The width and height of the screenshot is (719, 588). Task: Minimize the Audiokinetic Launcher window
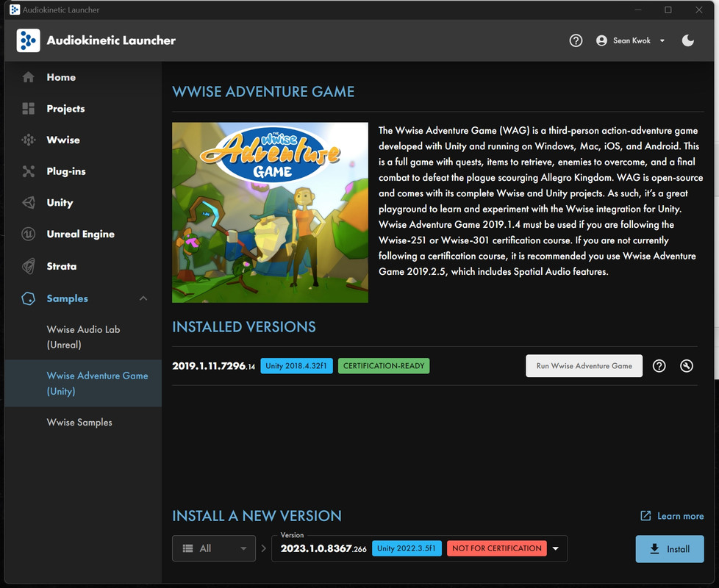tap(638, 10)
